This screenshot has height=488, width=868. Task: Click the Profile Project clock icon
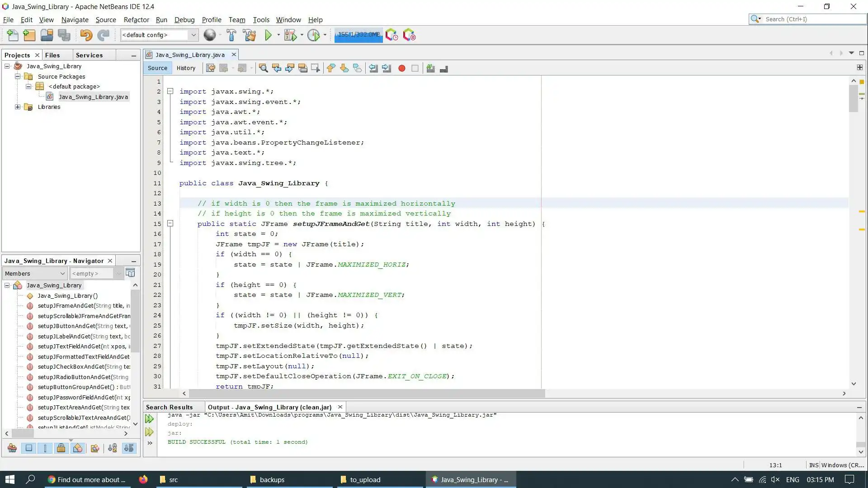click(x=313, y=35)
